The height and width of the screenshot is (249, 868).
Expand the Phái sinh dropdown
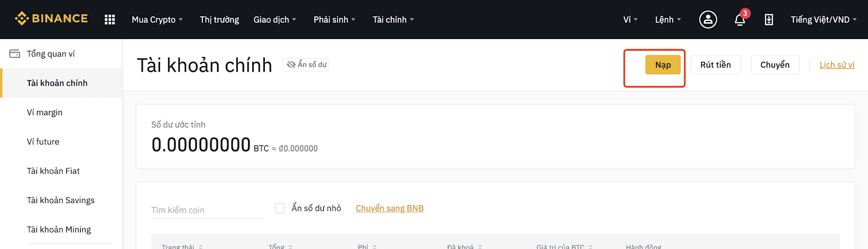point(335,20)
